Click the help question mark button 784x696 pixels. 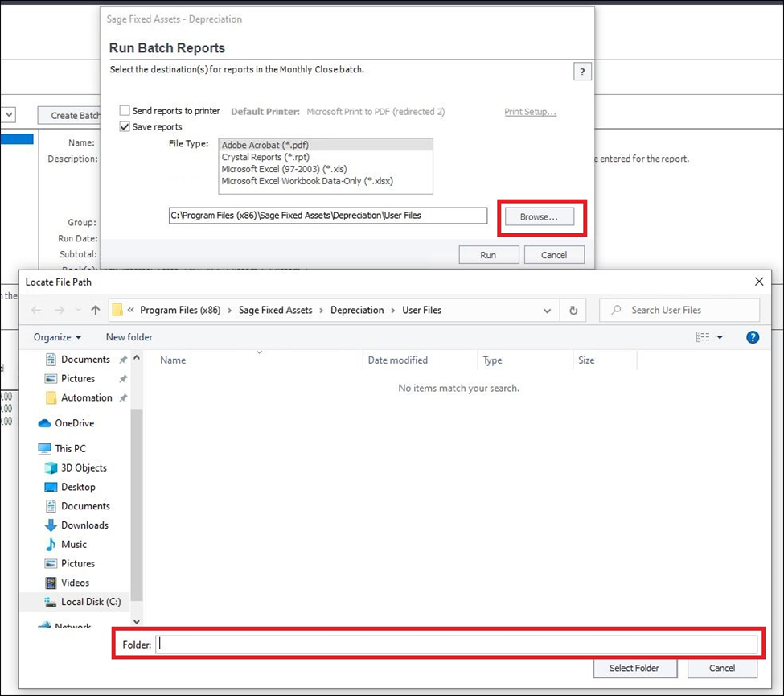click(x=583, y=72)
